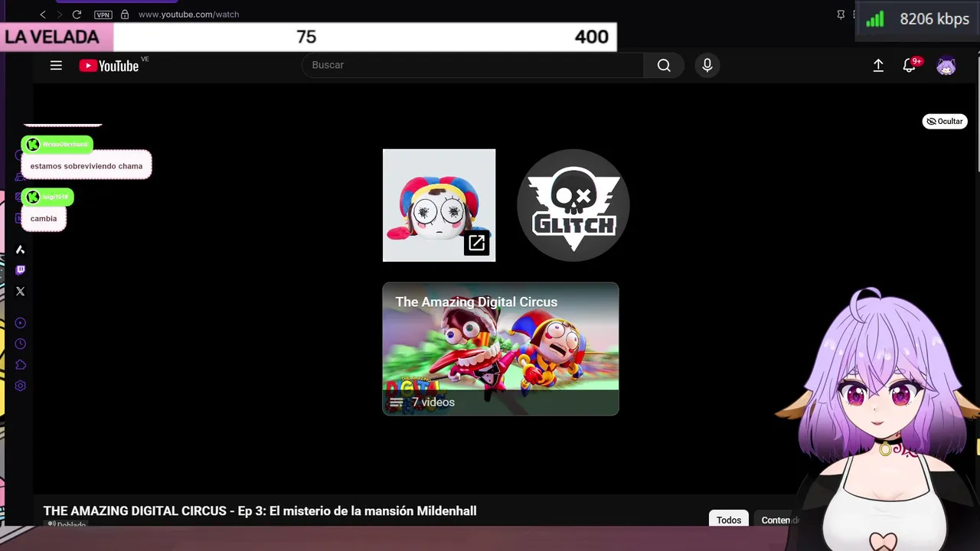Viewport: 980px width, 551px height.
Task: Click the goal counter value 75
Action: [306, 37]
